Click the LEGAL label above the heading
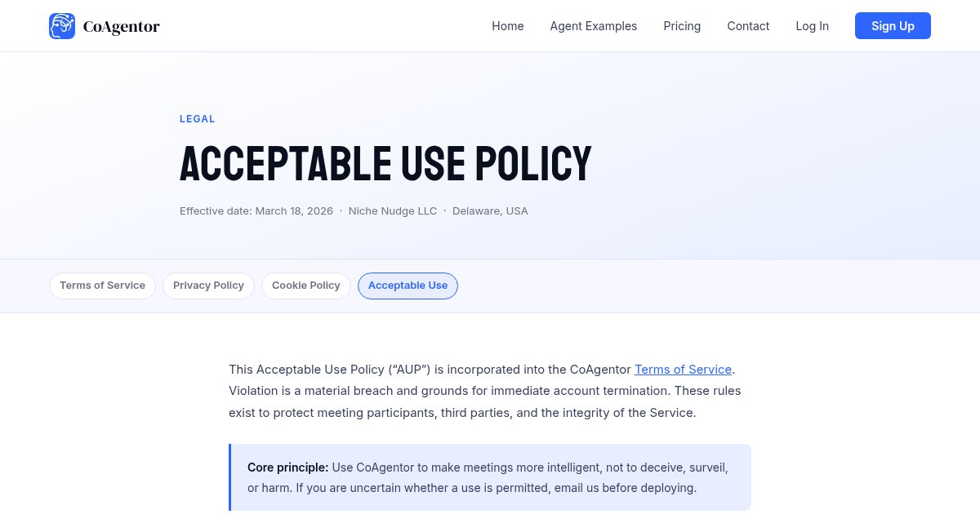Screen dimensions: 980x514 click(198, 119)
